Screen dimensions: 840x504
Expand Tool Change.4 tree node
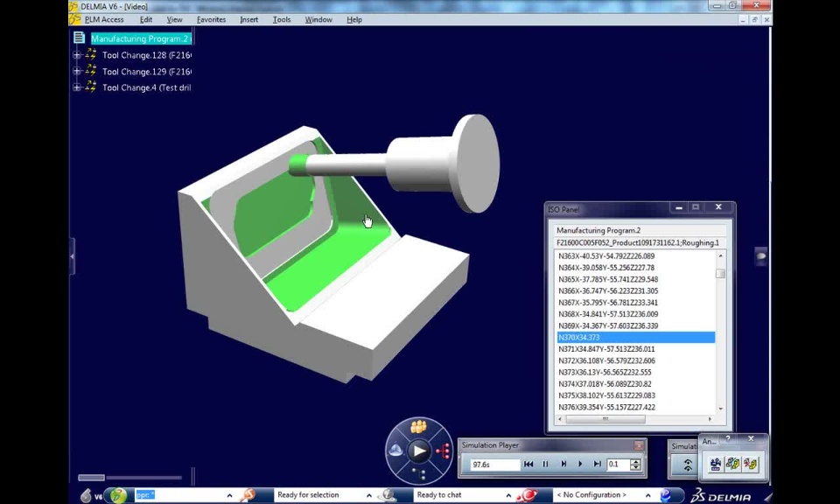pyautogui.click(x=77, y=87)
